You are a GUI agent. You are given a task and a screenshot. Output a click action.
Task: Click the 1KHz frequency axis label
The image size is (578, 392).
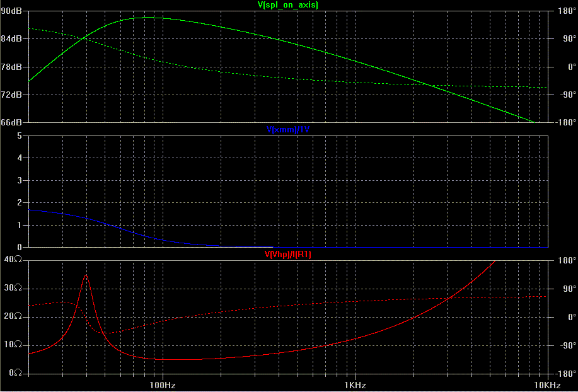point(355,385)
